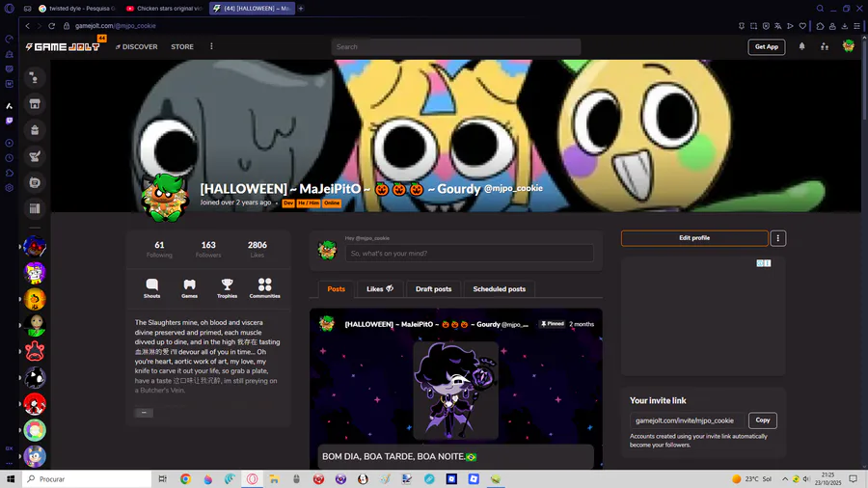Switch to the Posts tab
Screen dimensions: 868x488
336,288
